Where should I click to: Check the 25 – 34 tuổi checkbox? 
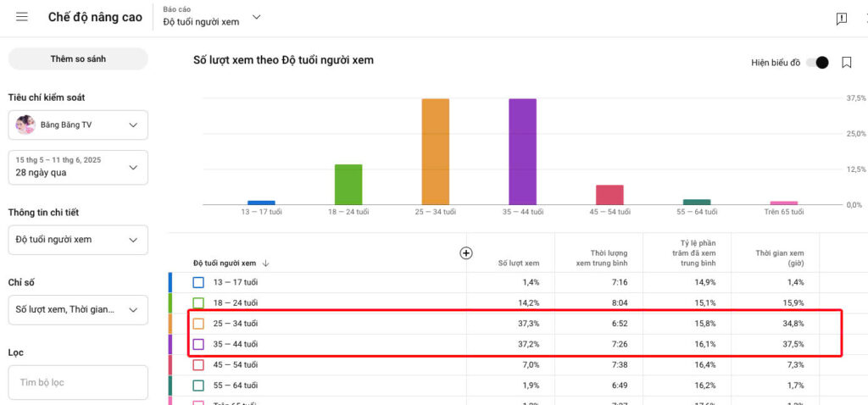point(198,324)
